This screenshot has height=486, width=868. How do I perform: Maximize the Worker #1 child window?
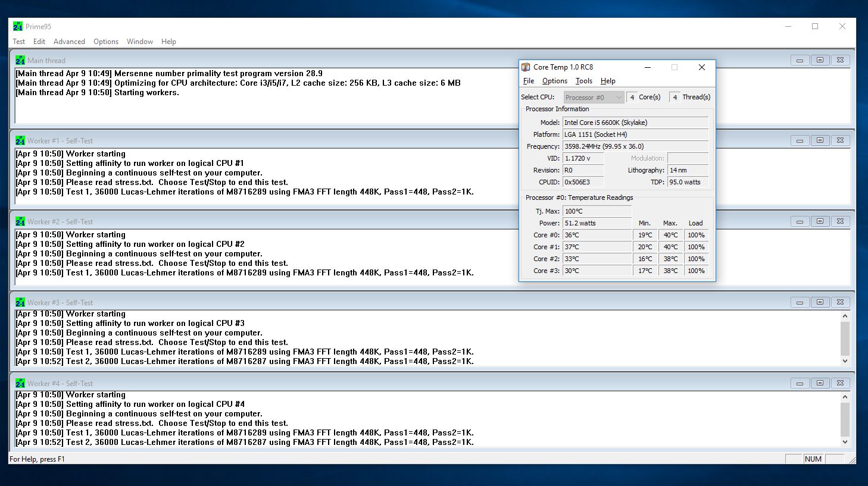point(820,140)
